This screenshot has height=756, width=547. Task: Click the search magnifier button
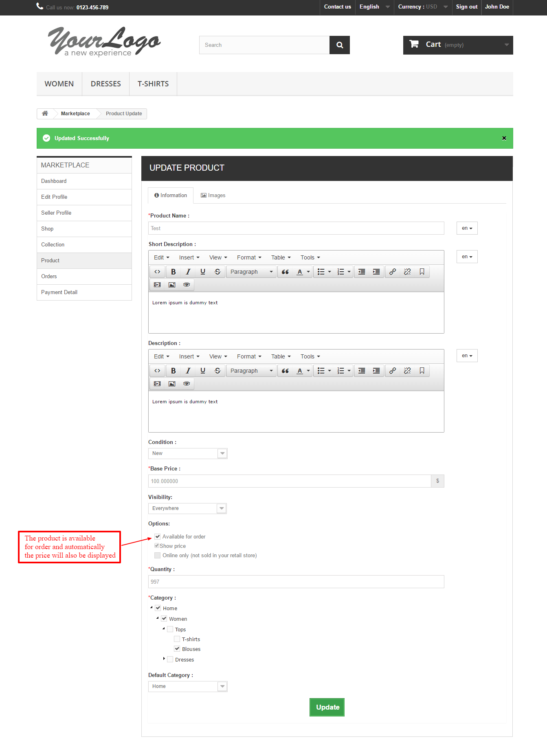tap(339, 45)
